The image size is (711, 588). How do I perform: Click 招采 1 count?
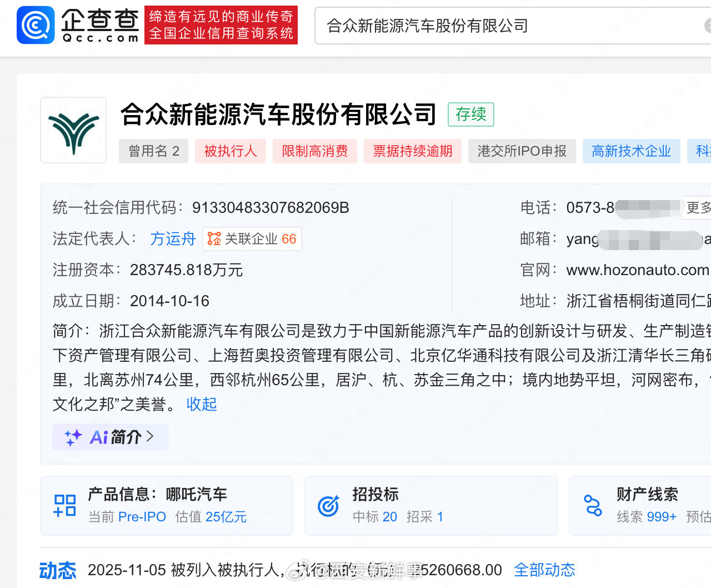click(x=425, y=517)
